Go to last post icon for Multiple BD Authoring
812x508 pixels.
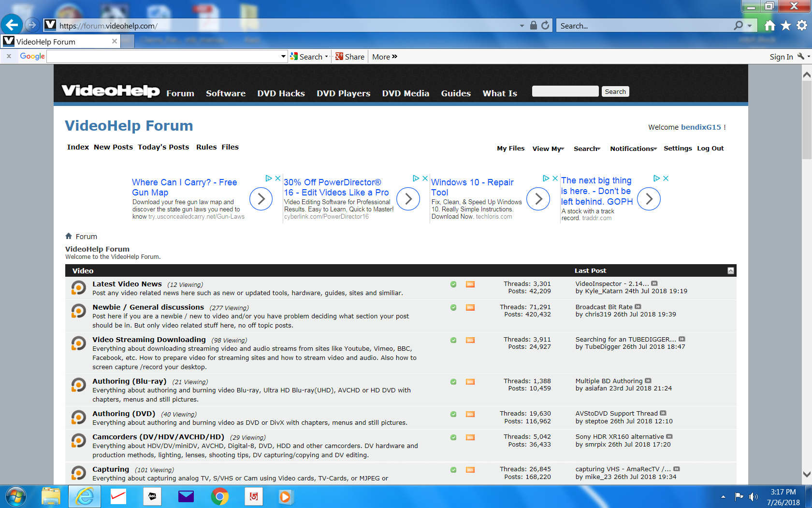coord(648,381)
